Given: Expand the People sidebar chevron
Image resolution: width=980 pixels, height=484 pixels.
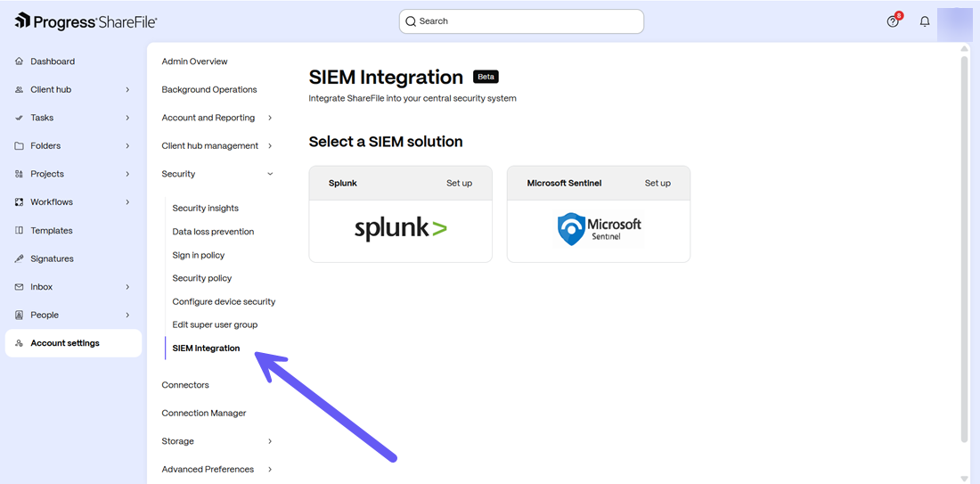Looking at the screenshot, I should (127, 315).
